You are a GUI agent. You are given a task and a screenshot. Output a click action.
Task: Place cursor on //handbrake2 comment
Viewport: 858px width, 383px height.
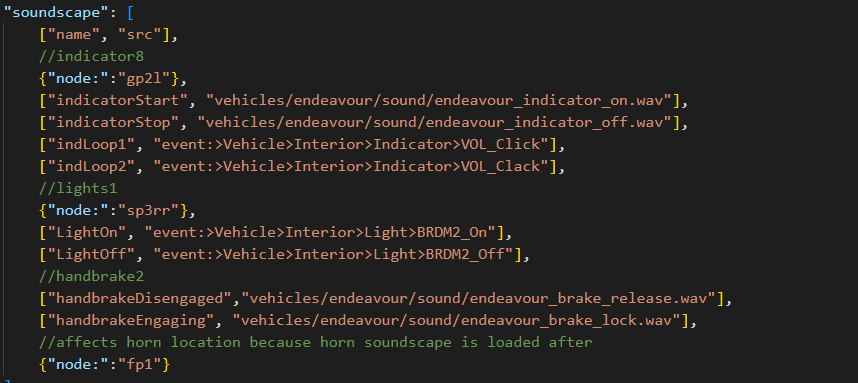(91, 277)
